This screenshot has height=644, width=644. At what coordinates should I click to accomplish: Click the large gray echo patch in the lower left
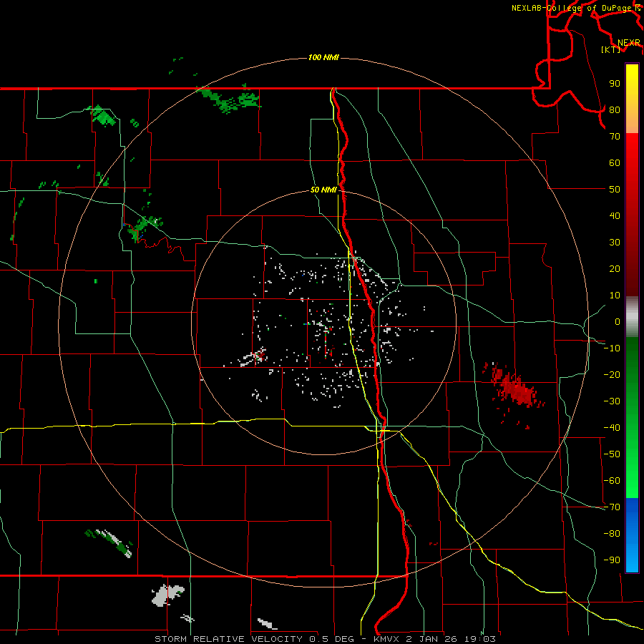tap(167, 595)
